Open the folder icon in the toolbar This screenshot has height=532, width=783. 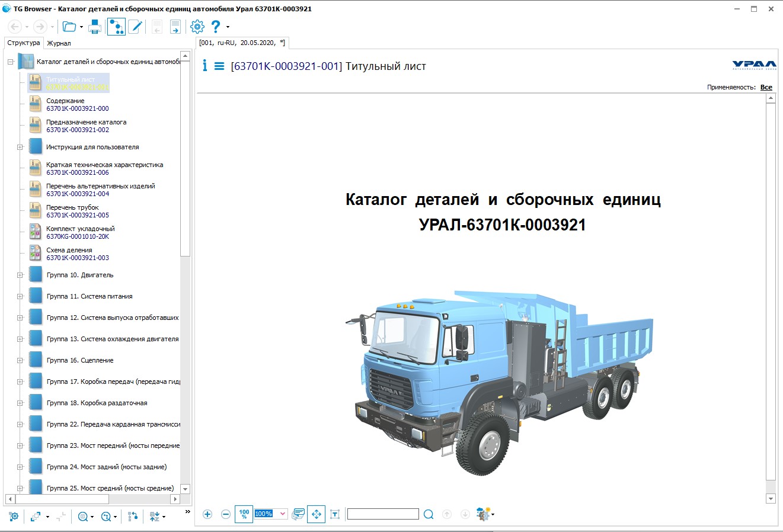pos(69,27)
